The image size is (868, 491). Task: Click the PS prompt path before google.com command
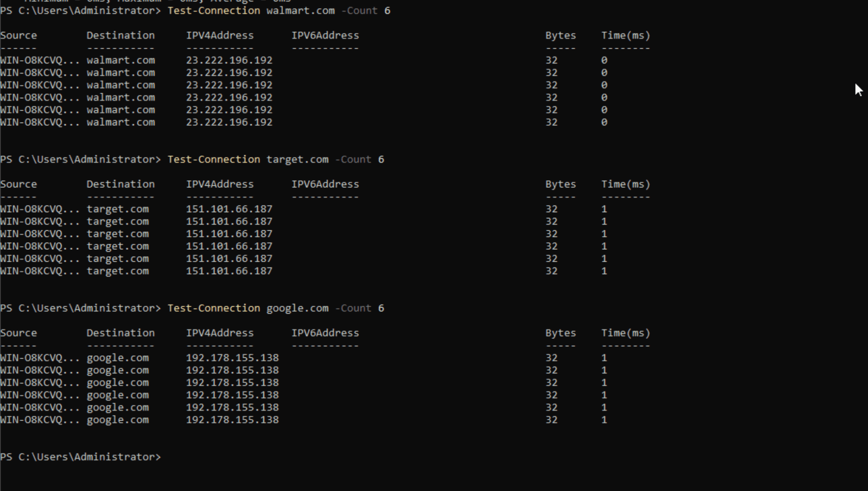click(x=81, y=308)
